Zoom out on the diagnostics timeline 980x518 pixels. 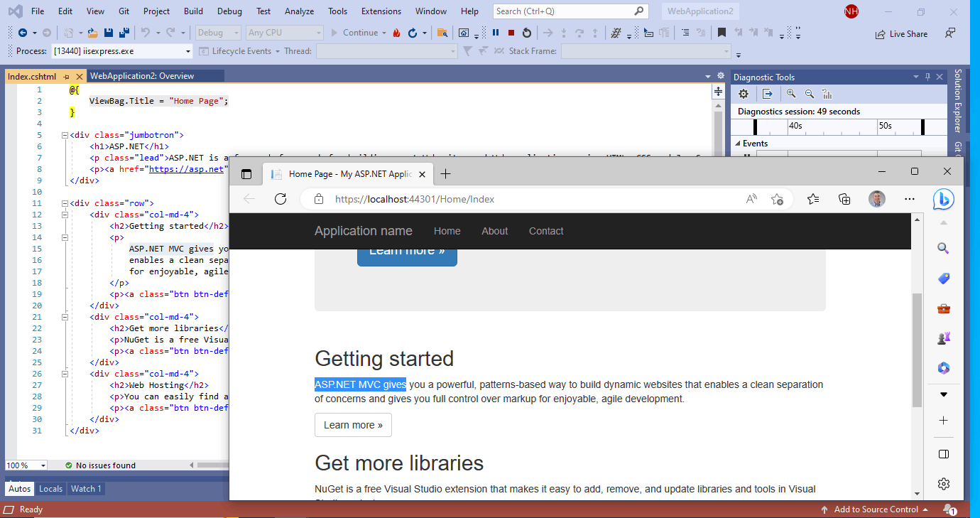point(809,94)
